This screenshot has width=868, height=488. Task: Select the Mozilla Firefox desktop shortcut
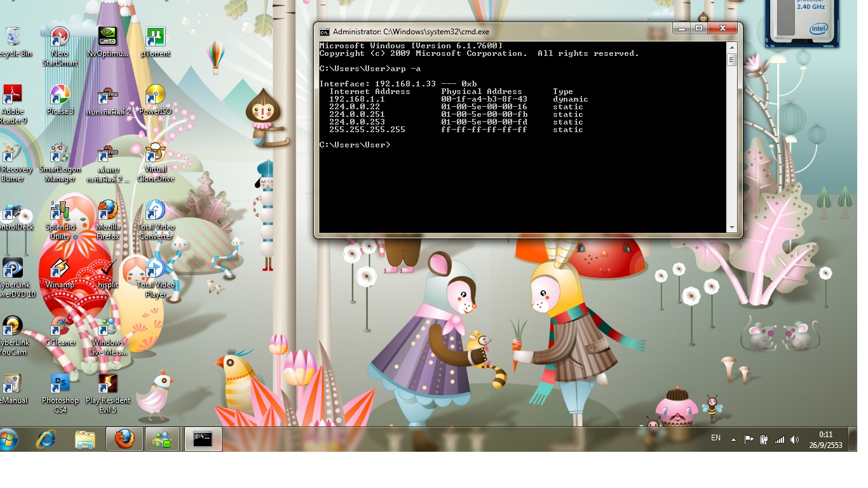108,220
